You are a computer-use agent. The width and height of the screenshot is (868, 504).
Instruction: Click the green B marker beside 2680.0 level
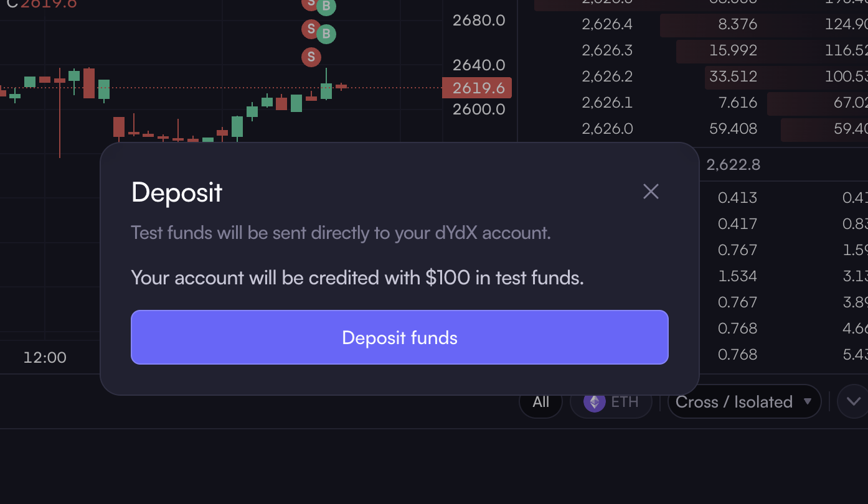(326, 34)
